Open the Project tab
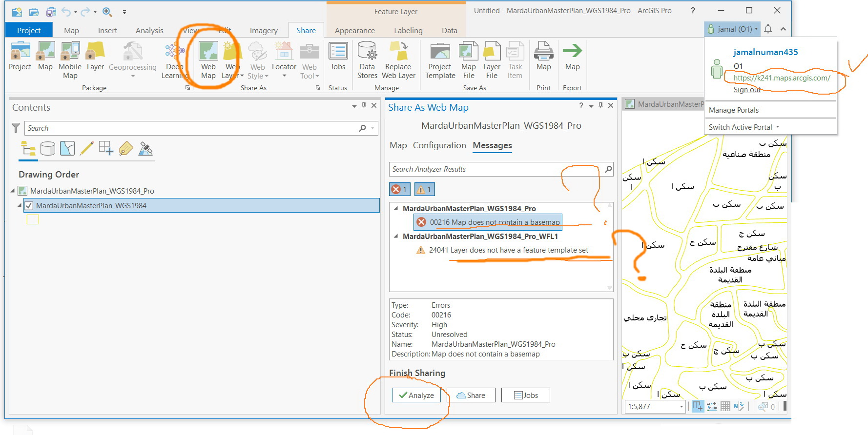868x435 pixels. click(29, 30)
